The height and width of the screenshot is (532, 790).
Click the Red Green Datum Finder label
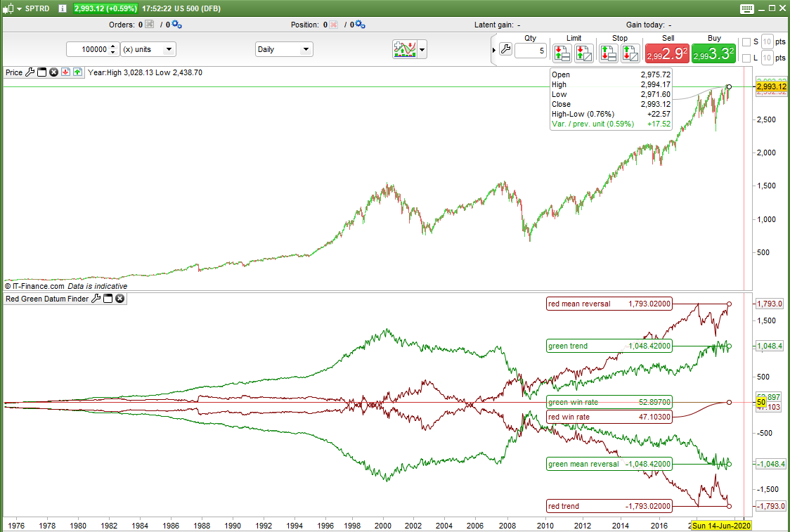47,299
